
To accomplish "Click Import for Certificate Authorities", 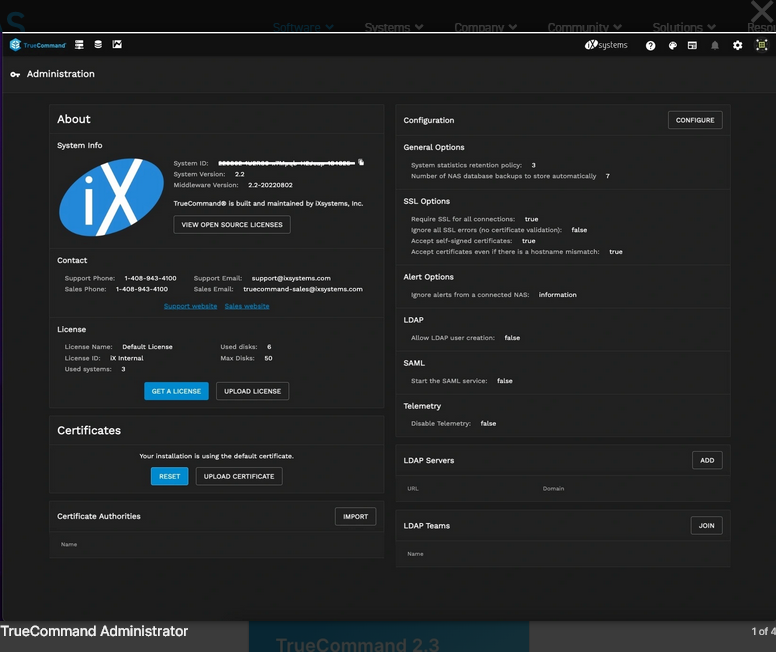I will (355, 516).
